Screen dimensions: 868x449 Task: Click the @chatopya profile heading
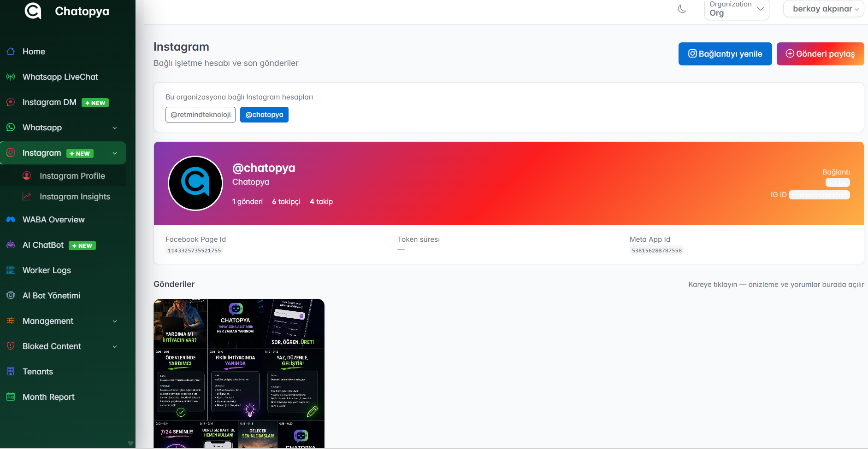point(264,168)
